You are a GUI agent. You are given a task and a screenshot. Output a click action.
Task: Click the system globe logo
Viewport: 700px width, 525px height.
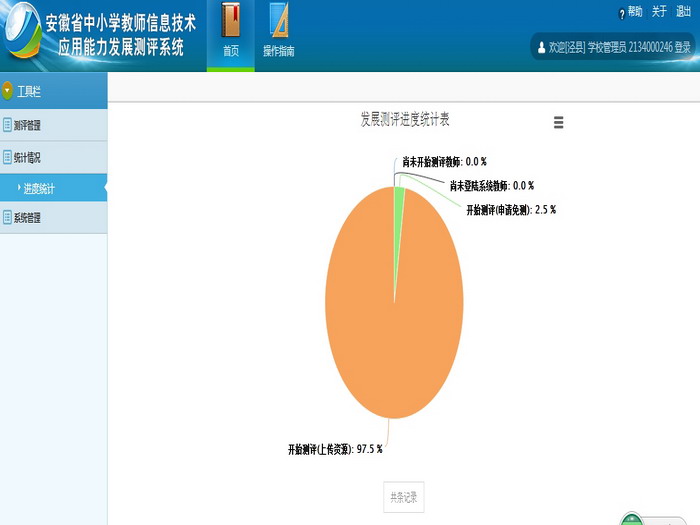coord(21,35)
